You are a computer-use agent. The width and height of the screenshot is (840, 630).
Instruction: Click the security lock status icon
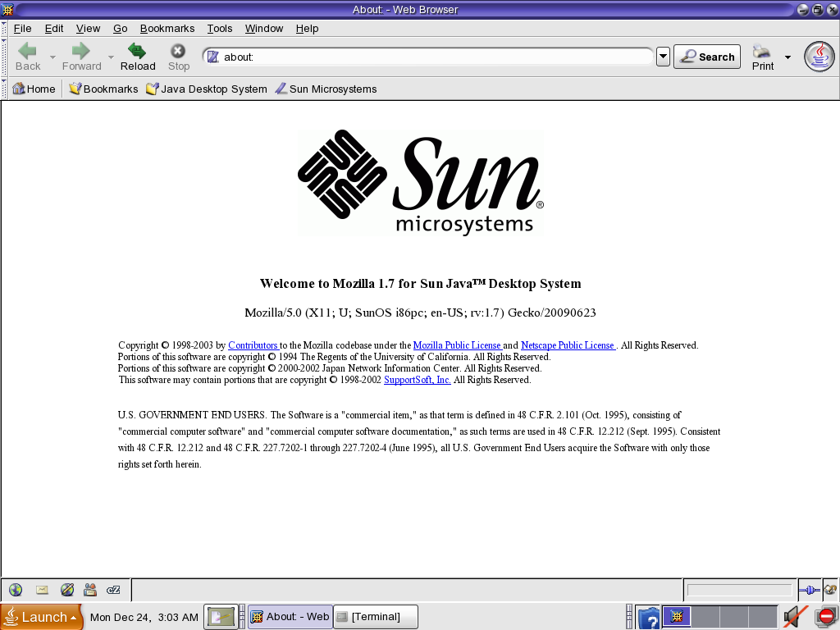830,590
